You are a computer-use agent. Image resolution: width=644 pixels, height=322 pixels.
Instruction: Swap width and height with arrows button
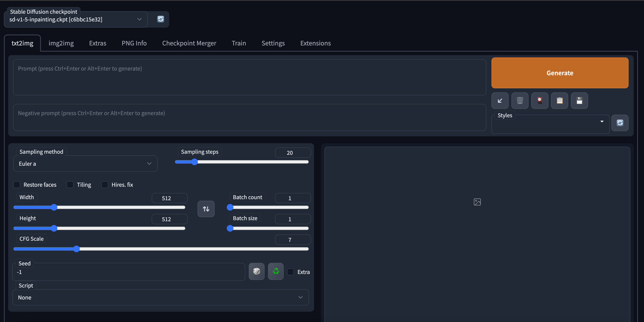tap(206, 209)
